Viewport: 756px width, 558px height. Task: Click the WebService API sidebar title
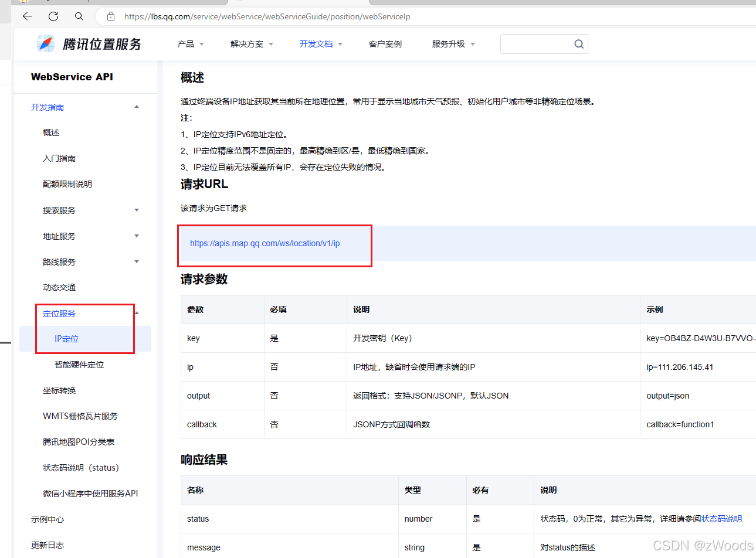[x=72, y=77]
